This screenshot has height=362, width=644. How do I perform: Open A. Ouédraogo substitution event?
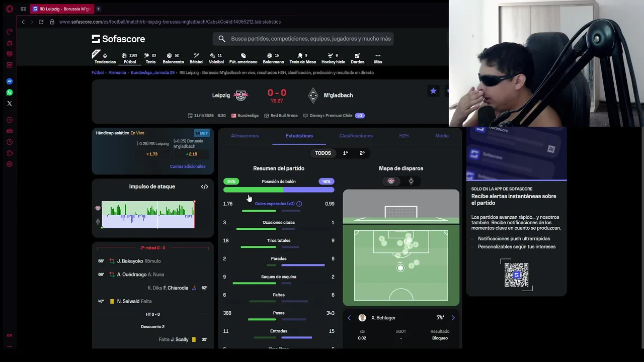152,275
